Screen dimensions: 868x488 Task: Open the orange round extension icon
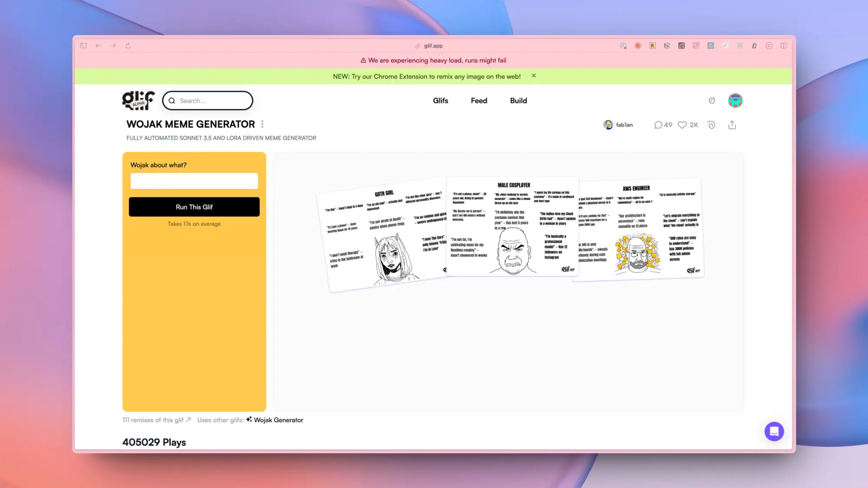click(x=638, y=46)
